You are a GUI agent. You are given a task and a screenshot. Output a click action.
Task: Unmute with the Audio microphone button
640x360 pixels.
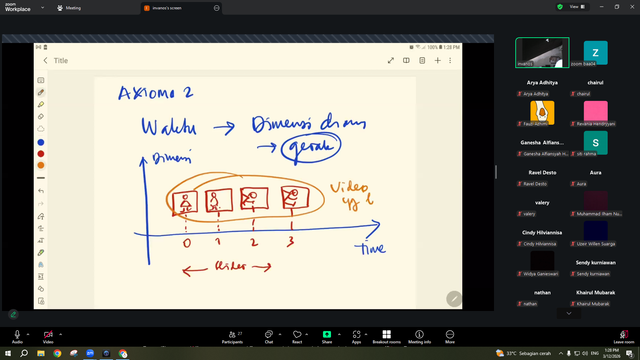coord(17,337)
